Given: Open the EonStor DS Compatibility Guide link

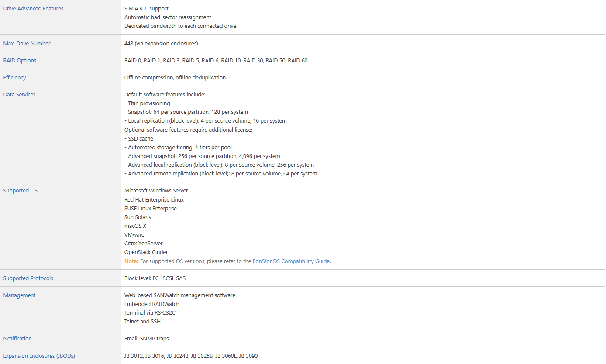Looking at the screenshot, I should [291, 261].
